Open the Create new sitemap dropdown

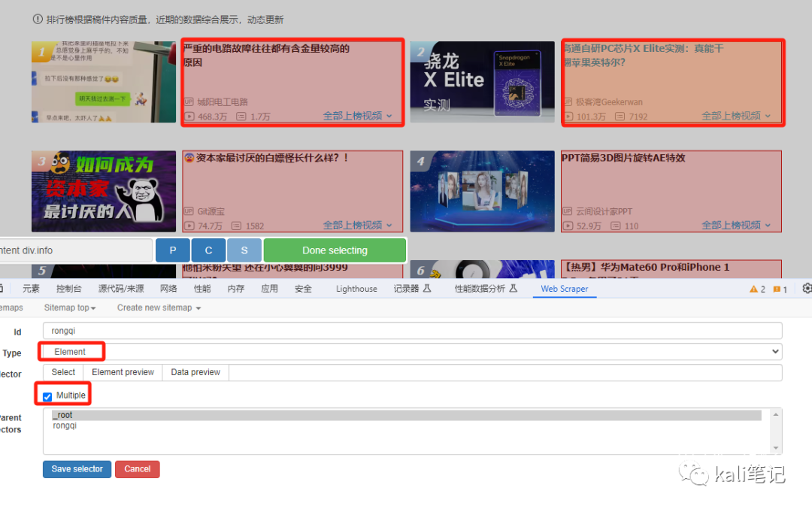[159, 308]
